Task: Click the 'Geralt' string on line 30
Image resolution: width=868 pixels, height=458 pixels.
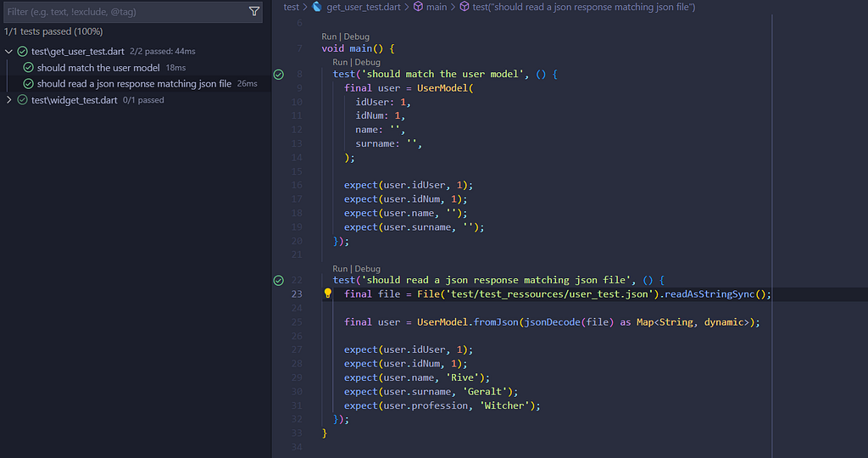Action: click(485, 392)
